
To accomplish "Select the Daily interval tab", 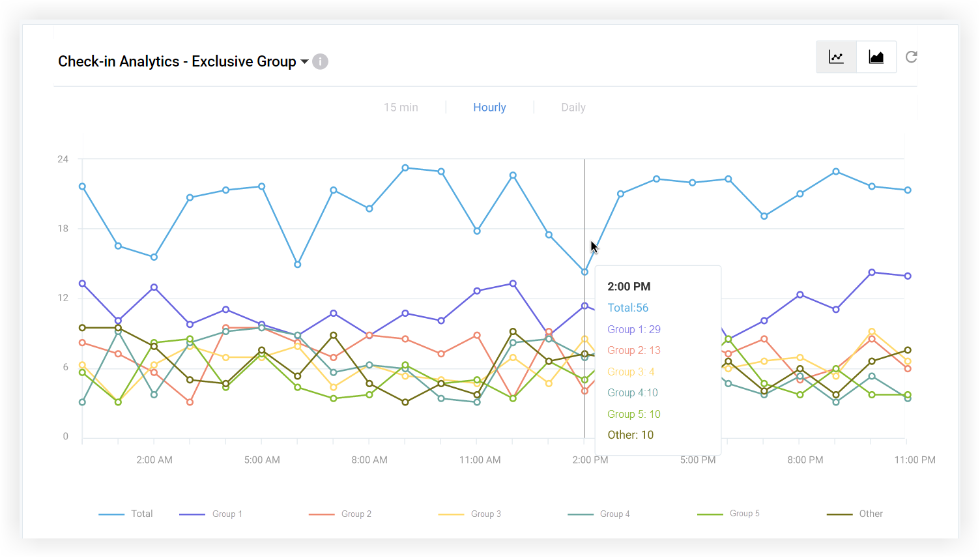I will (573, 108).
